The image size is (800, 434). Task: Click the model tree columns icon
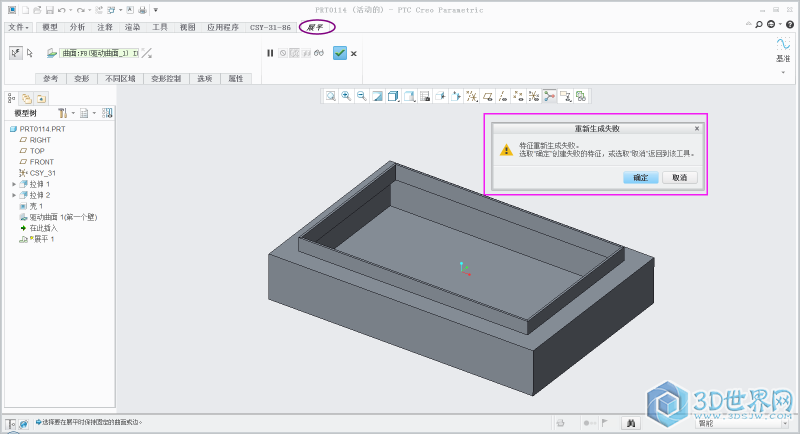[x=107, y=113]
